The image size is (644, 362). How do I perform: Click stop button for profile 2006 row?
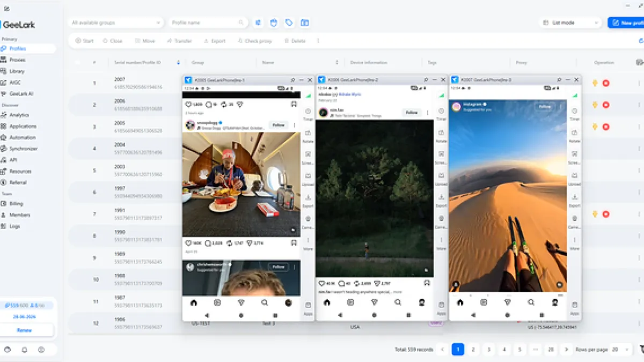point(606,105)
